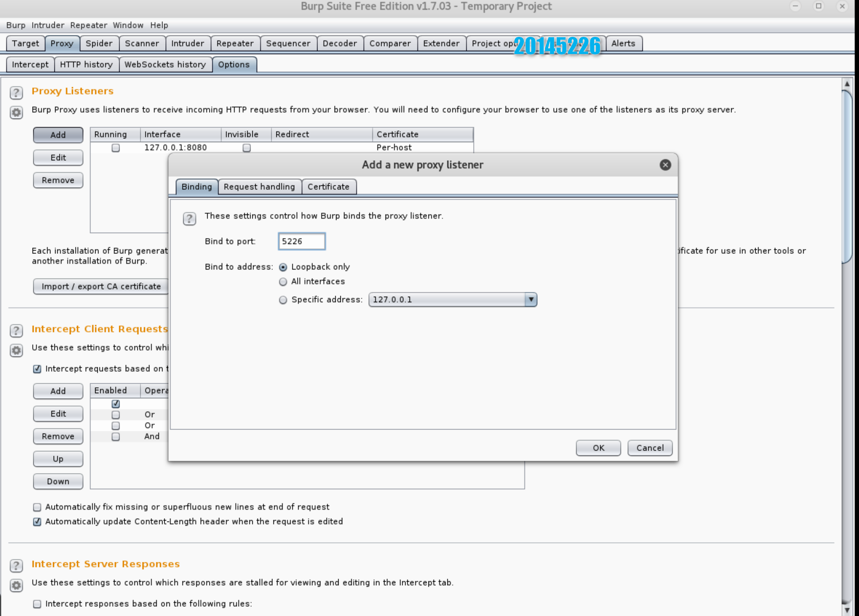The image size is (859, 616).
Task: Open the Help menu
Action: click(159, 25)
